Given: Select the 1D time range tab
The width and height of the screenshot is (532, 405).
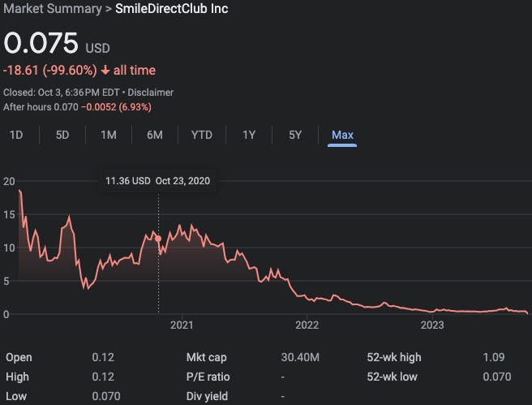Looking at the screenshot, I should 16,135.
